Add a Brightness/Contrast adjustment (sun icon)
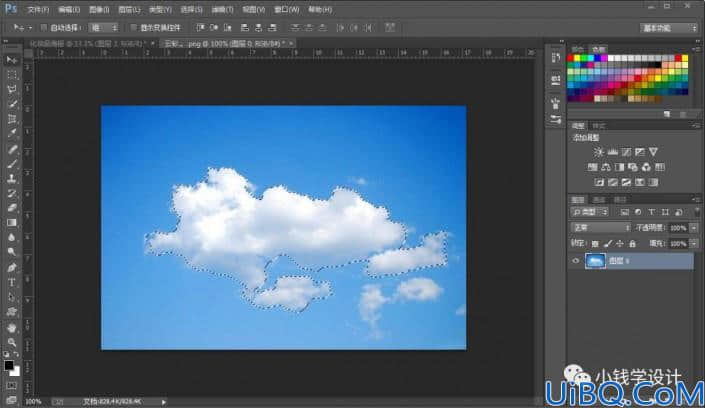This screenshot has height=408, width=705. click(x=598, y=152)
